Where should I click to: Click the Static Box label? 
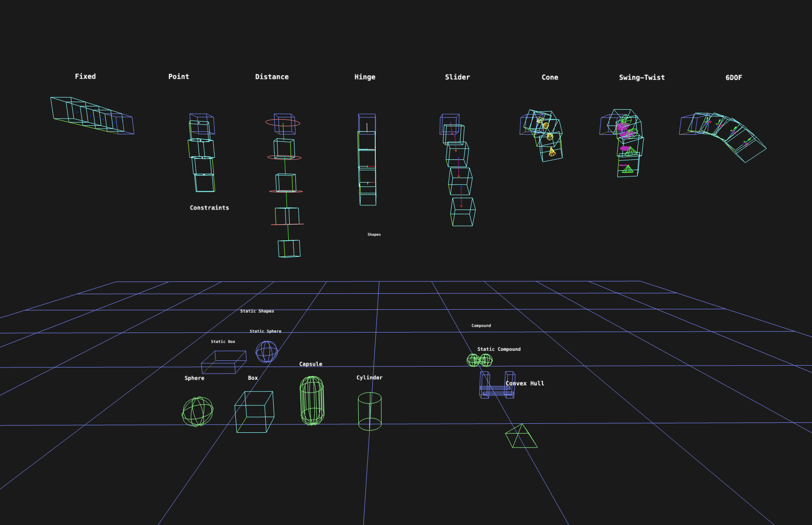[223, 341]
